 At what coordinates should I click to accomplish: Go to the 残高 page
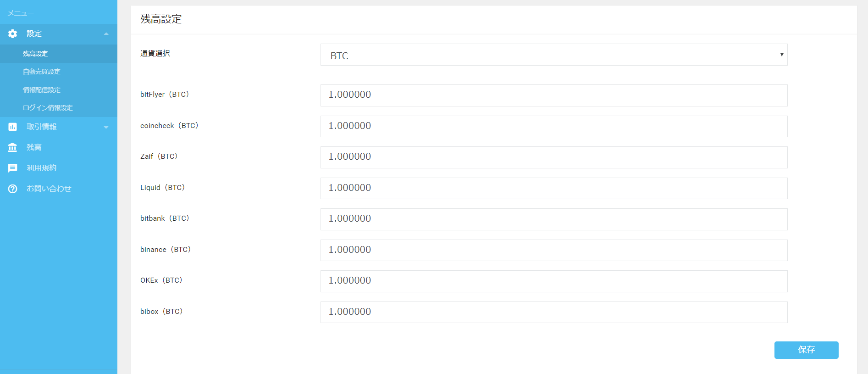(x=34, y=147)
